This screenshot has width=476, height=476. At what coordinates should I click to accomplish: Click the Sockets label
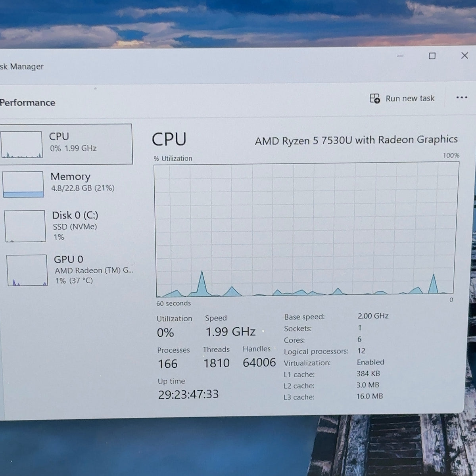coord(298,328)
